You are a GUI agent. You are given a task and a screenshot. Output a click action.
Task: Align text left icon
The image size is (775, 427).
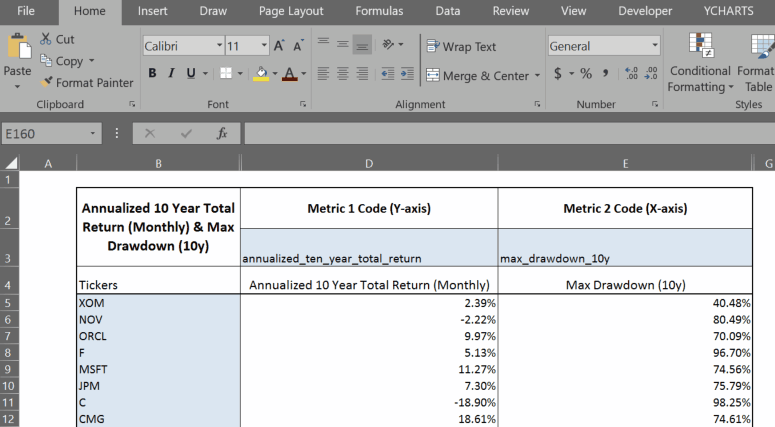pyautogui.click(x=323, y=74)
